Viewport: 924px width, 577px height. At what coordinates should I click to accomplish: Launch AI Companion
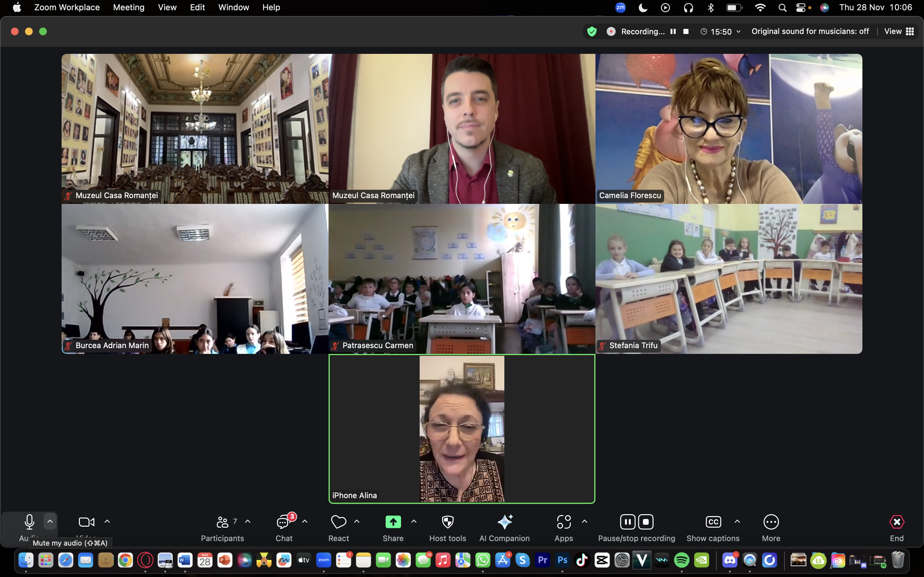(x=504, y=522)
